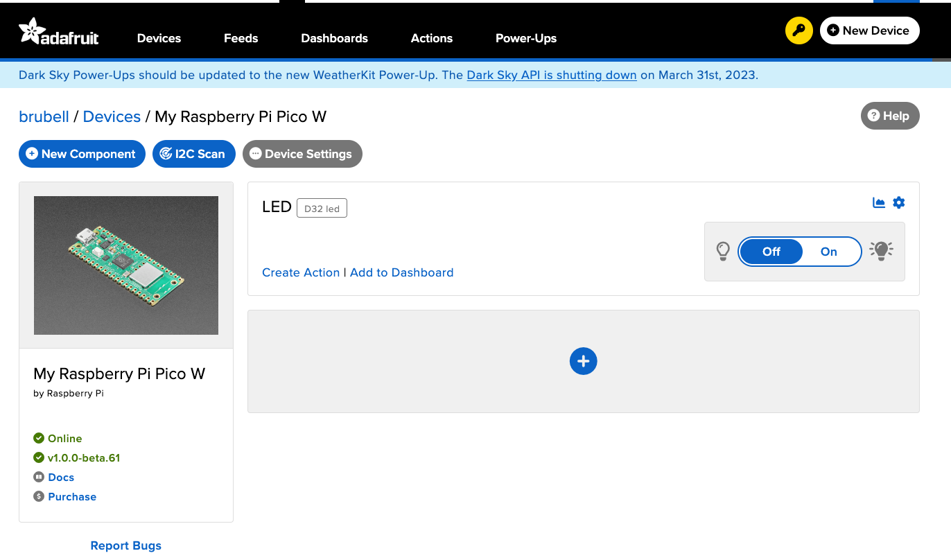The width and height of the screenshot is (951, 560).
Task: Click the Adafruit logo
Action: [58, 30]
